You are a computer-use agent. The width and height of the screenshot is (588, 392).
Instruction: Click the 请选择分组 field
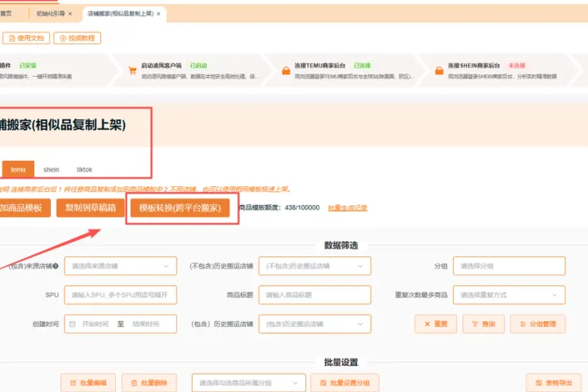pos(509,266)
